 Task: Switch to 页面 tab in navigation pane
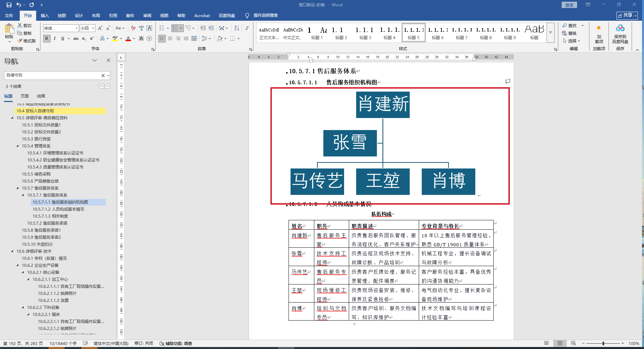point(25,96)
